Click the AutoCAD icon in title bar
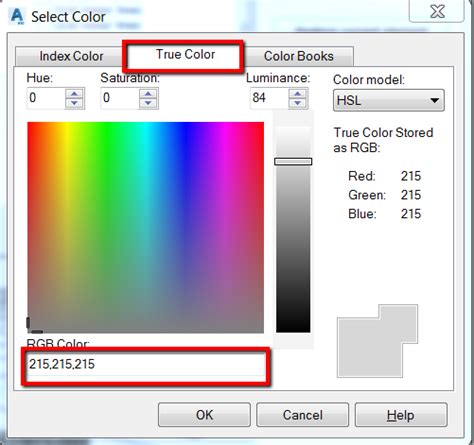The width and height of the screenshot is (474, 445). pyautogui.click(x=17, y=16)
